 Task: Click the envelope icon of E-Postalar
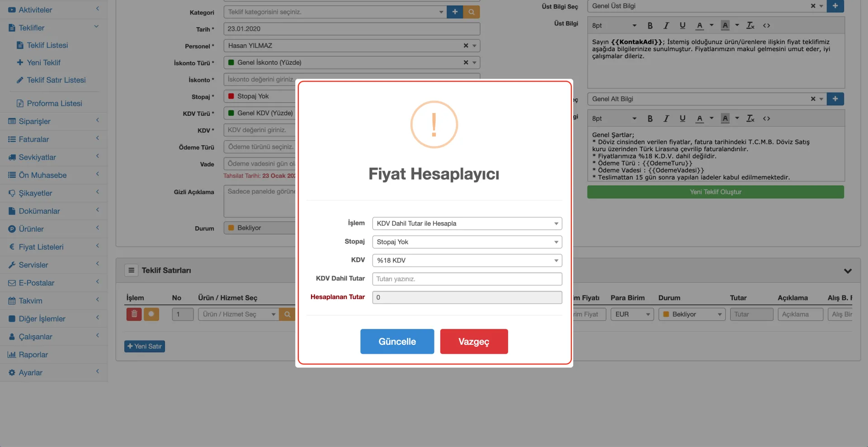(12, 283)
